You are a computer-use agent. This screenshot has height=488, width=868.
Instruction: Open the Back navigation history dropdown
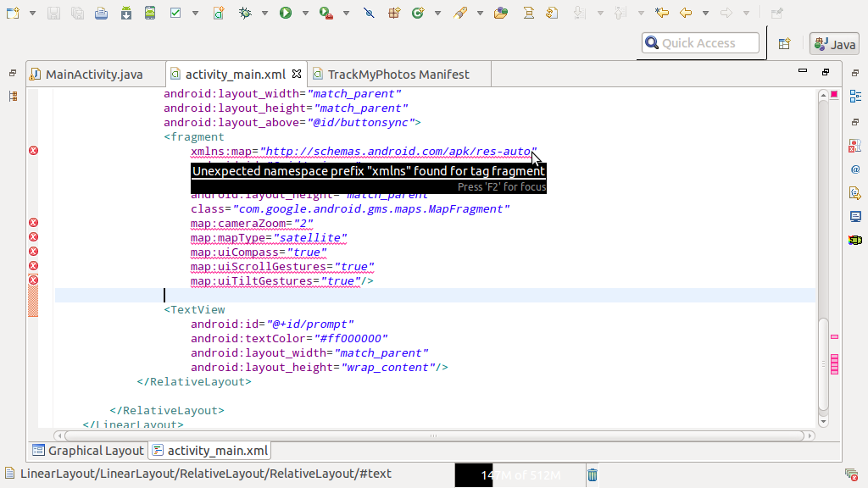[x=706, y=14]
